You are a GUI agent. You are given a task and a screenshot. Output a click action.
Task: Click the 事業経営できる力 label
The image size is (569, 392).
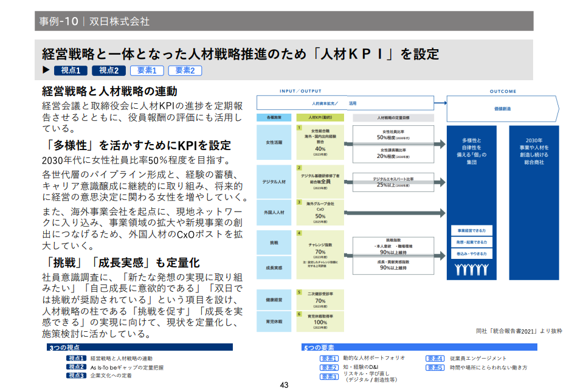coord(472,230)
